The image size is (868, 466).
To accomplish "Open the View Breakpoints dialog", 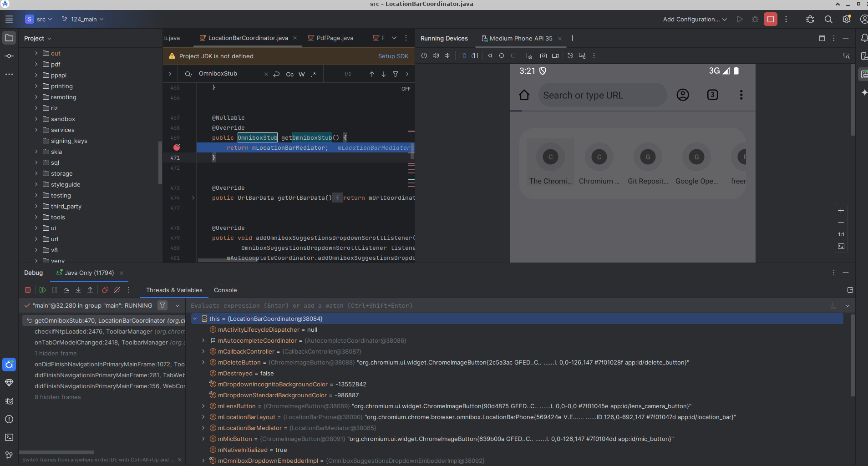I will click(x=104, y=290).
